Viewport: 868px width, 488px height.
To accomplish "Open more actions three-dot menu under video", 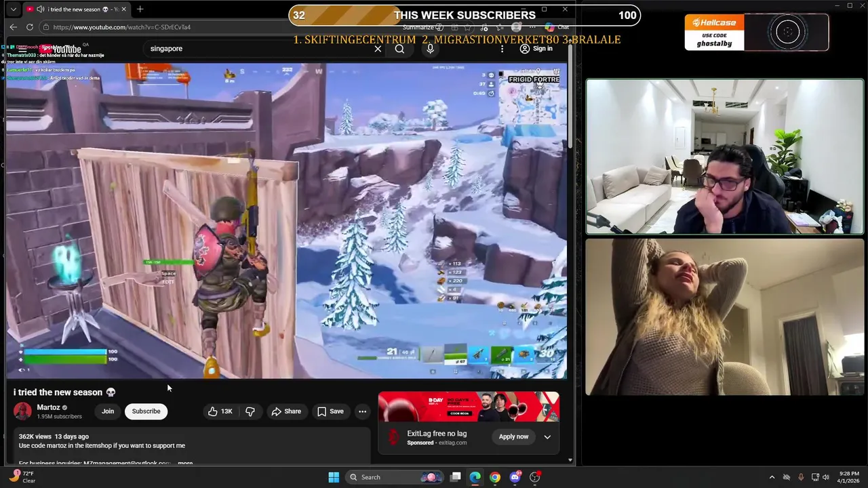I will coord(362,411).
